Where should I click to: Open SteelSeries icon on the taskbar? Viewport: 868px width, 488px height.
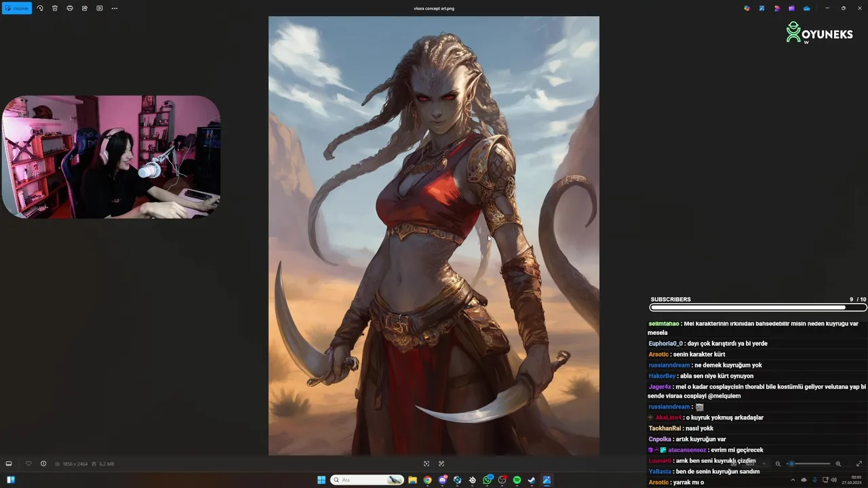(x=472, y=480)
